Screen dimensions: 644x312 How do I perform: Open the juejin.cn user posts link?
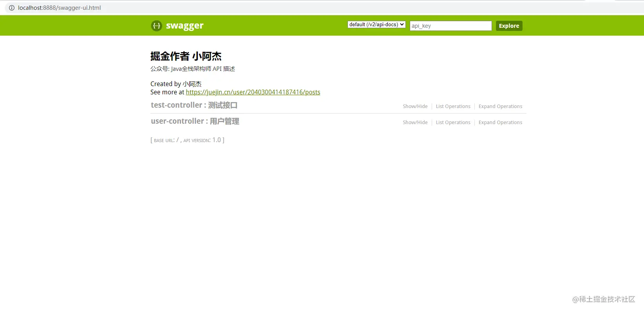click(253, 92)
